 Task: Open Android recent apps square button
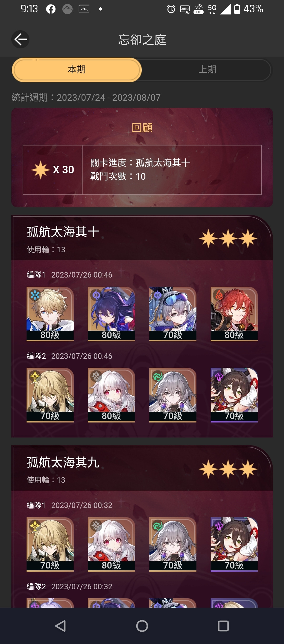[x=223, y=626]
